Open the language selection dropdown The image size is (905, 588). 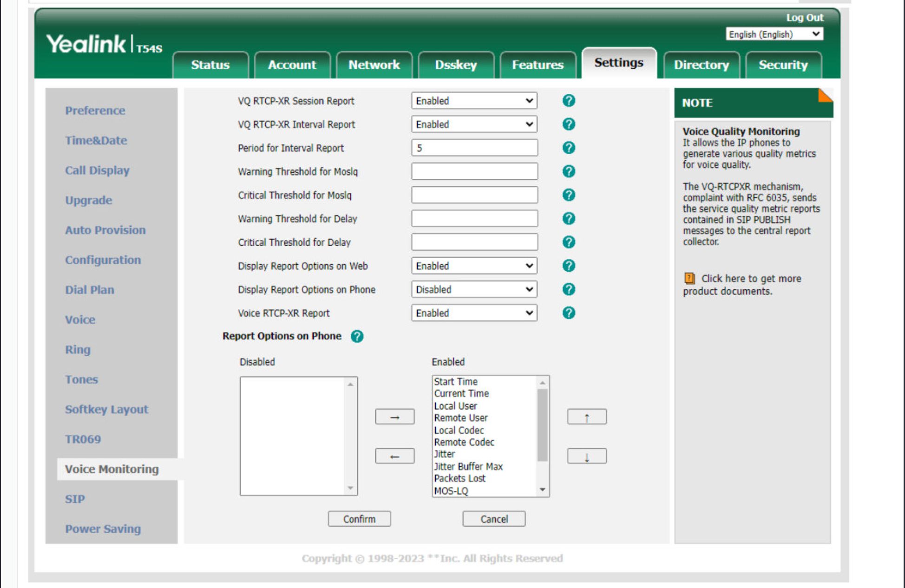point(774,34)
